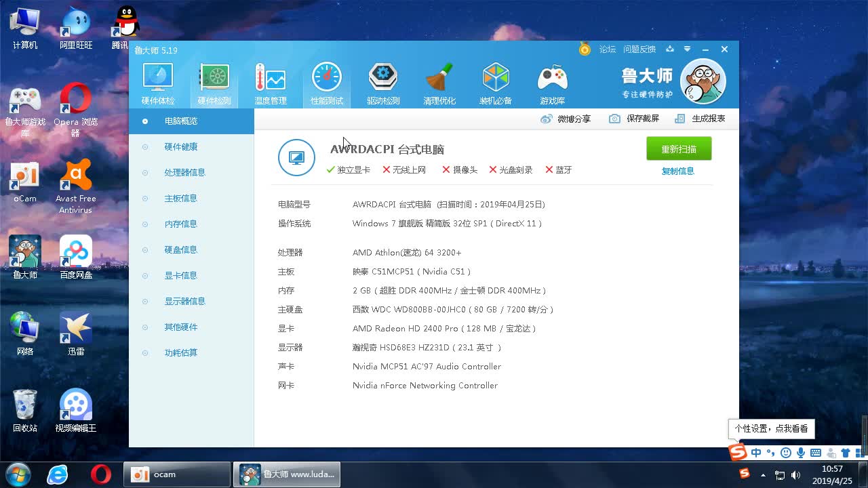Image resolution: width=868 pixels, height=488 pixels.
Task: Open 清理优化 cleanup broom tool
Action: 439,84
